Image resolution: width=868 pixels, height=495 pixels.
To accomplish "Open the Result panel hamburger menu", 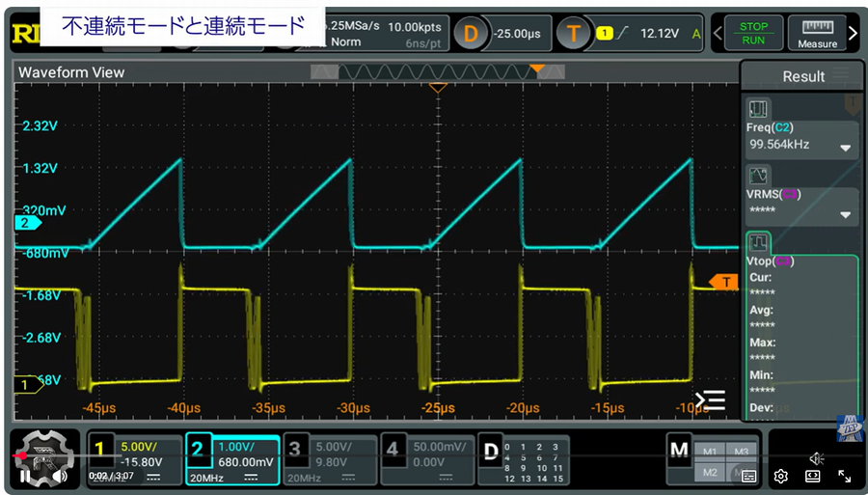I will pos(842,75).
